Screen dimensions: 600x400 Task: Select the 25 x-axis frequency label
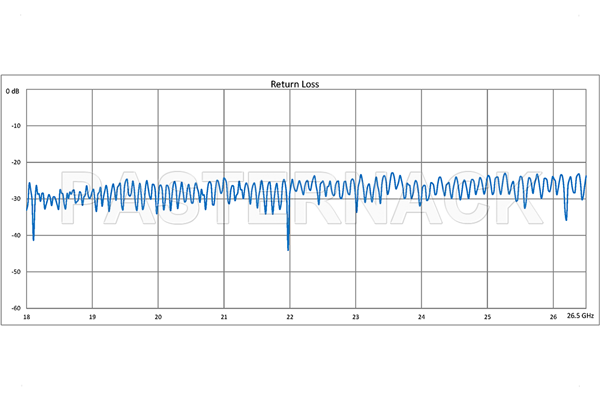[x=487, y=317]
